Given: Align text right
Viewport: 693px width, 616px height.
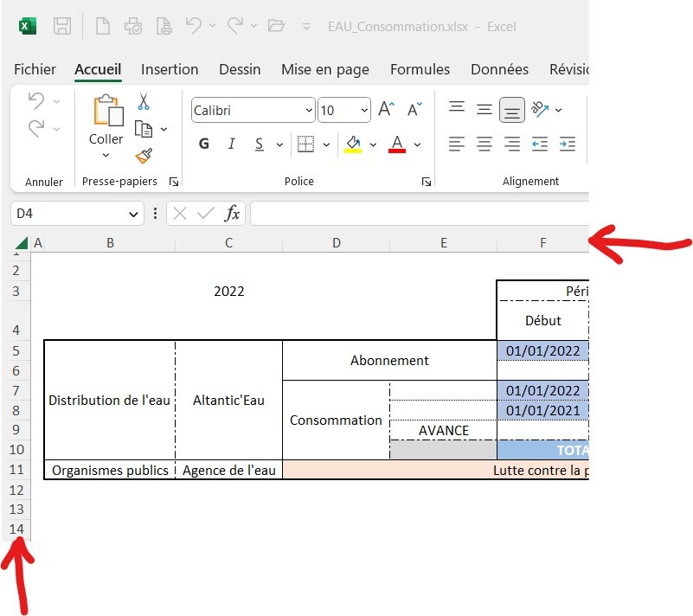Looking at the screenshot, I should tap(512, 144).
